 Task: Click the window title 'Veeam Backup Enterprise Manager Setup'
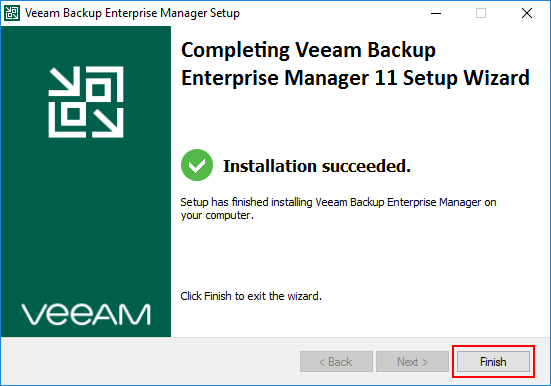point(132,13)
